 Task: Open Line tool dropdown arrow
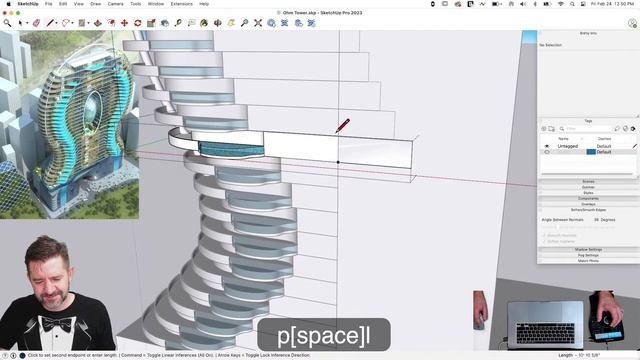coord(56,23)
